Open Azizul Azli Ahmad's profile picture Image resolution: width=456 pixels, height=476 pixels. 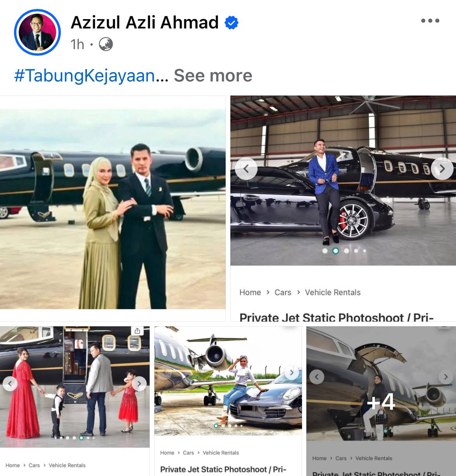37,32
